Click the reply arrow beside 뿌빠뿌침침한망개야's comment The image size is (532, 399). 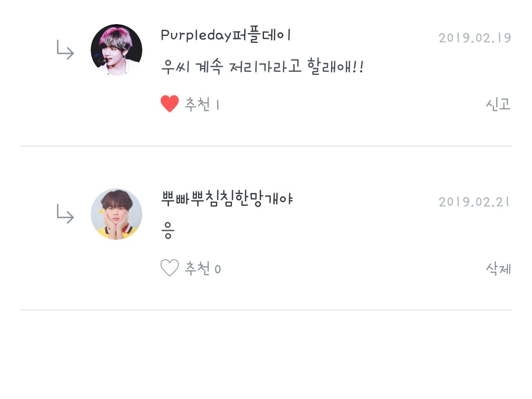point(65,214)
